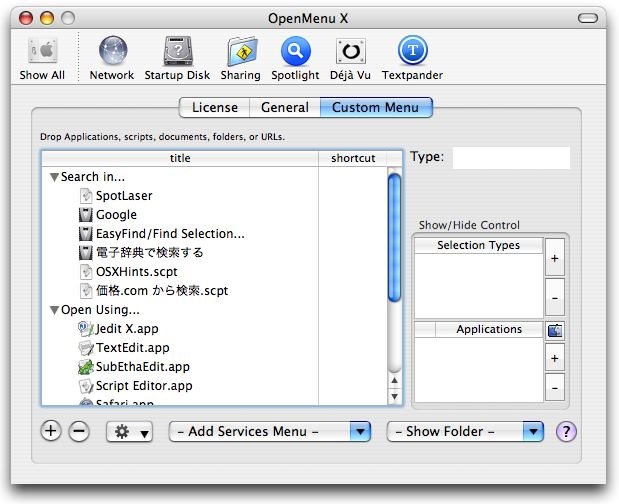Image resolution: width=619 pixels, height=504 pixels.
Task: Click the shortcut column header
Action: [353, 158]
